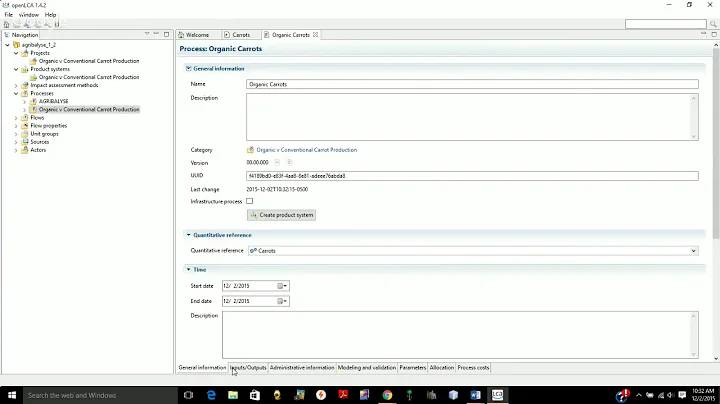Collapse the Quantitative reference section
The image size is (720, 404).
[x=188, y=235]
